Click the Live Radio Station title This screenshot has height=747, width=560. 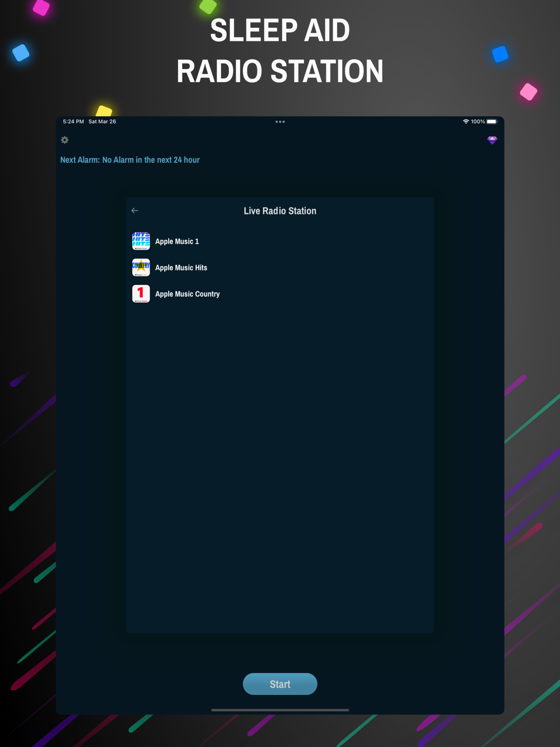(280, 211)
